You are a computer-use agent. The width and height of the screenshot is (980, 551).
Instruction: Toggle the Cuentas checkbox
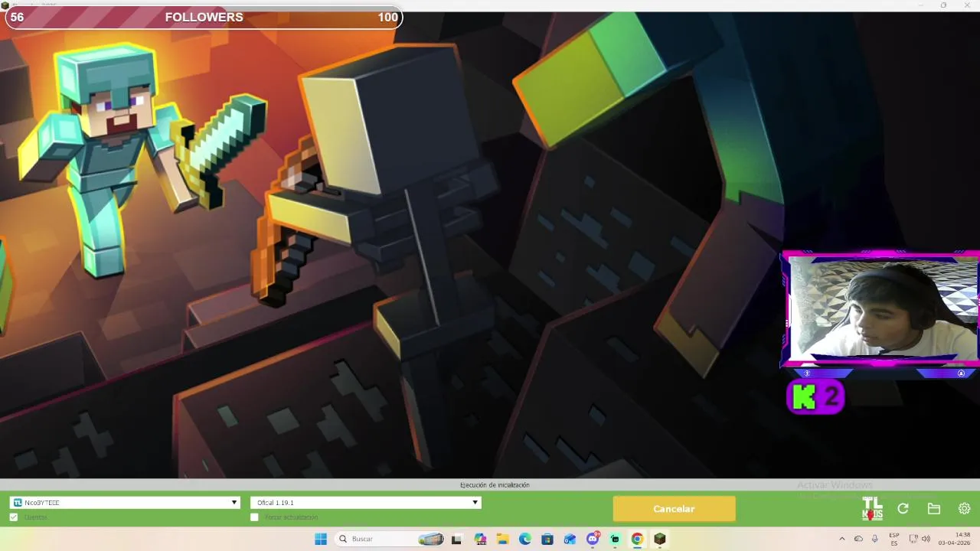pyautogui.click(x=14, y=517)
